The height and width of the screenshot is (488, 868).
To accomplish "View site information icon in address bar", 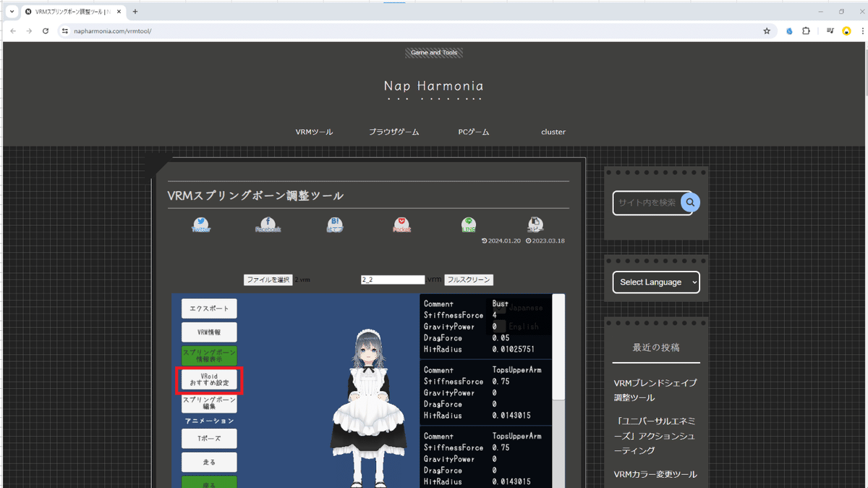I will coord(64,31).
